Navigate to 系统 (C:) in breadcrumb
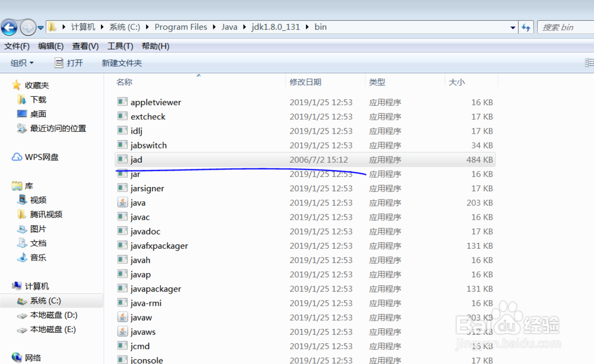The width and height of the screenshot is (594, 364). point(125,27)
